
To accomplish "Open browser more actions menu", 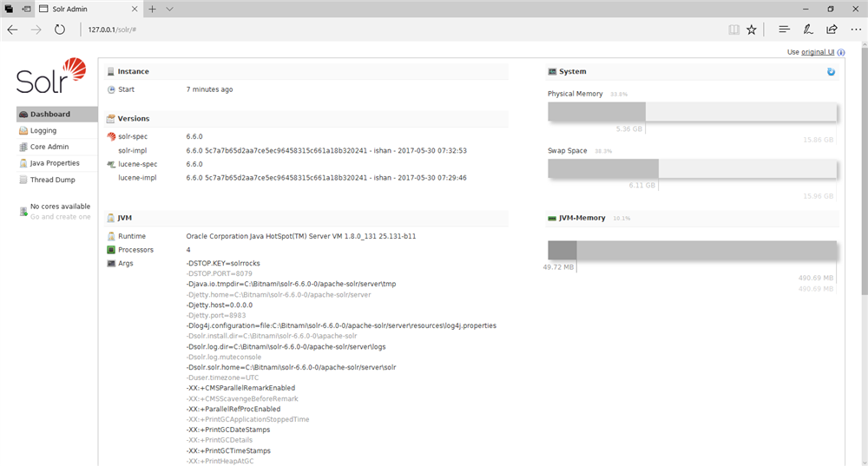I will click(856, 30).
